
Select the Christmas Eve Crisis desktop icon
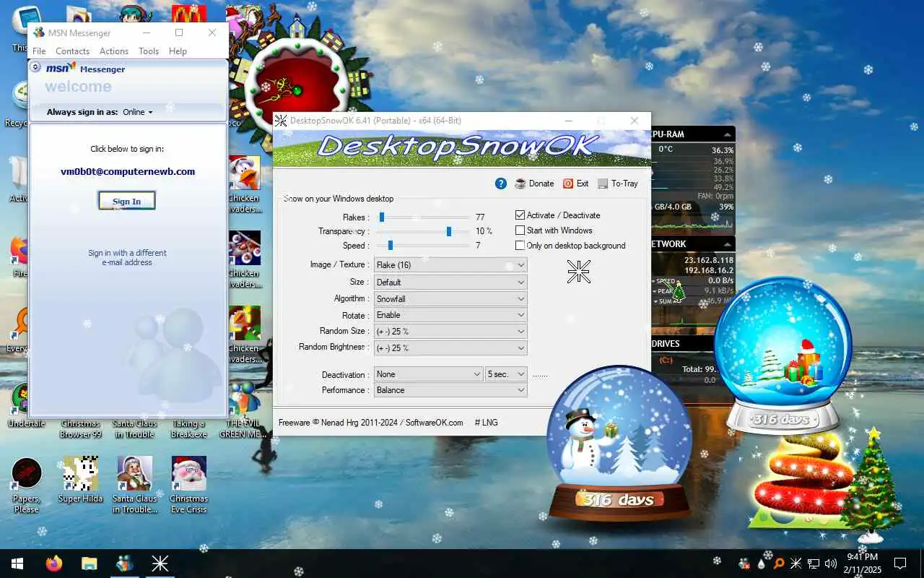(x=188, y=486)
